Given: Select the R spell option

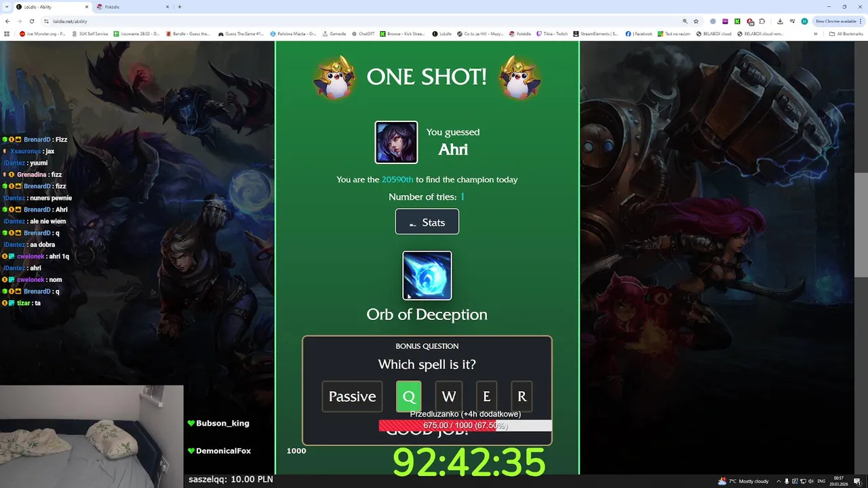Looking at the screenshot, I should 521,396.
